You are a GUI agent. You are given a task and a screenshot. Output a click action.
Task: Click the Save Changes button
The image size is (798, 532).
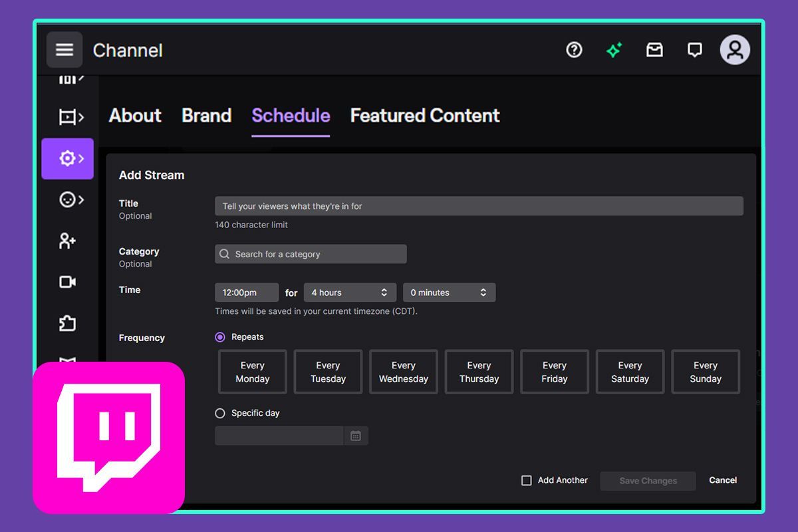(648, 481)
